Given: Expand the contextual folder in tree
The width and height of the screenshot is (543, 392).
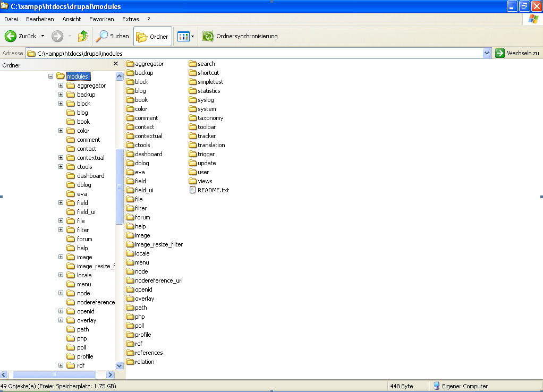Looking at the screenshot, I should 61,158.
